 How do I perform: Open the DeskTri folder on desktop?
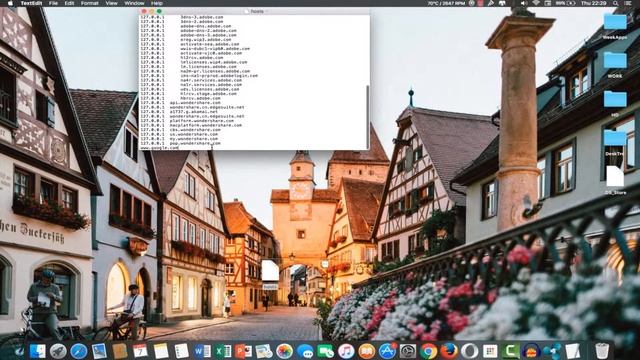click(615, 142)
